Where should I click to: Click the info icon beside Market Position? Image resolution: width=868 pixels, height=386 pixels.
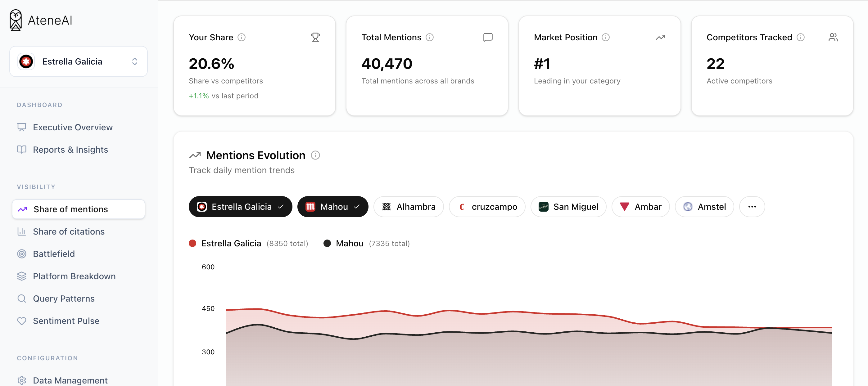tap(605, 37)
